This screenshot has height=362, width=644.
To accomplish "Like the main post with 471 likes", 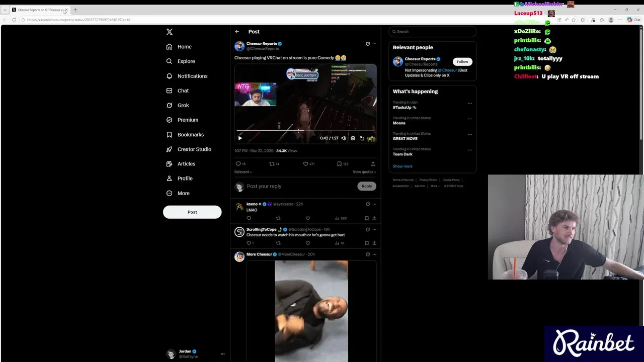I will [305, 164].
